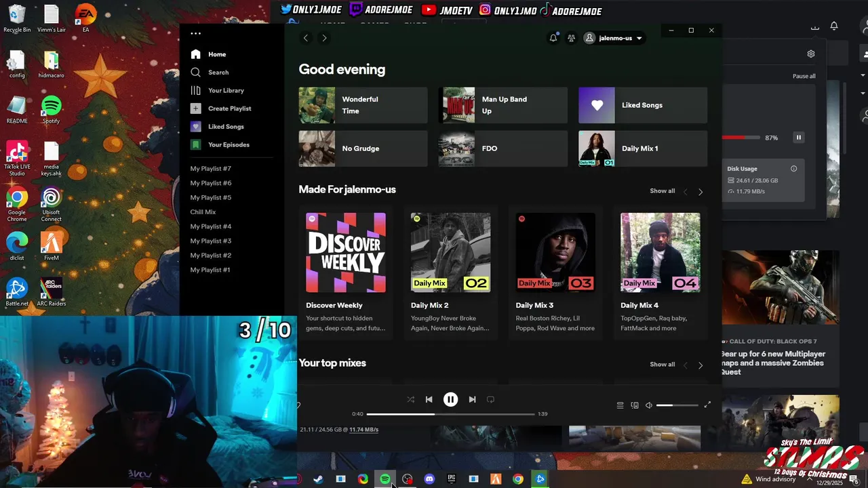The width and height of the screenshot is (868, 488).
Task: Seek within the song progress bar
Action: point(450,414)
